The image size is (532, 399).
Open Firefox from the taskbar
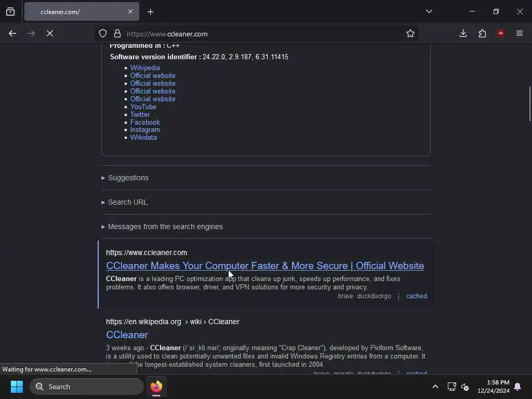click(x=156, y=387)
